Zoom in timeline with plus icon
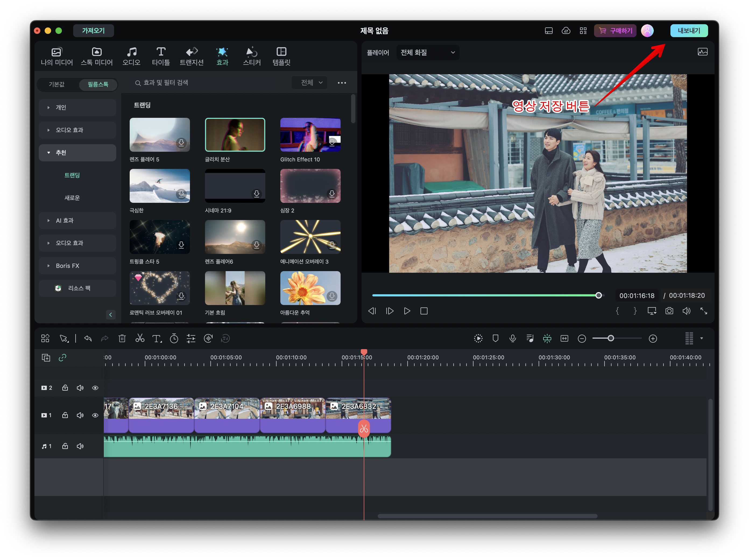This screenshot has height=560, width=749. [x=653, y=339]
